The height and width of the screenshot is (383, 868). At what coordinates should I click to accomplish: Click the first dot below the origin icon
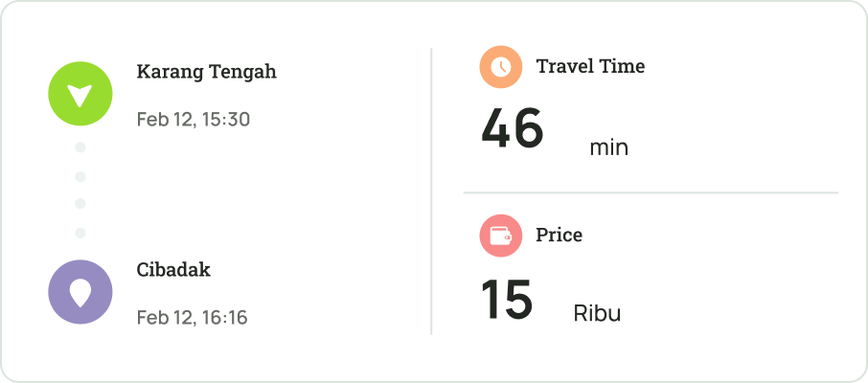pos(80,147)
